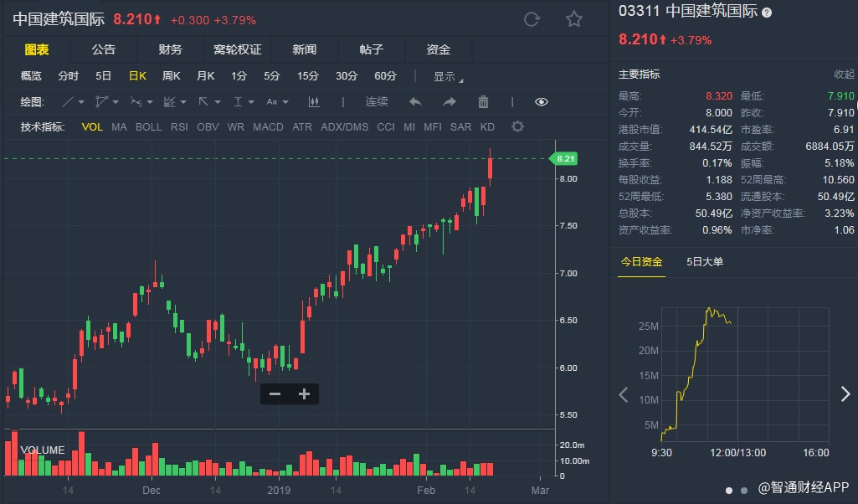Viewport: 858px width, 504px height.
Task: Switch to the 财务 tab
Action: coord(170,49)
